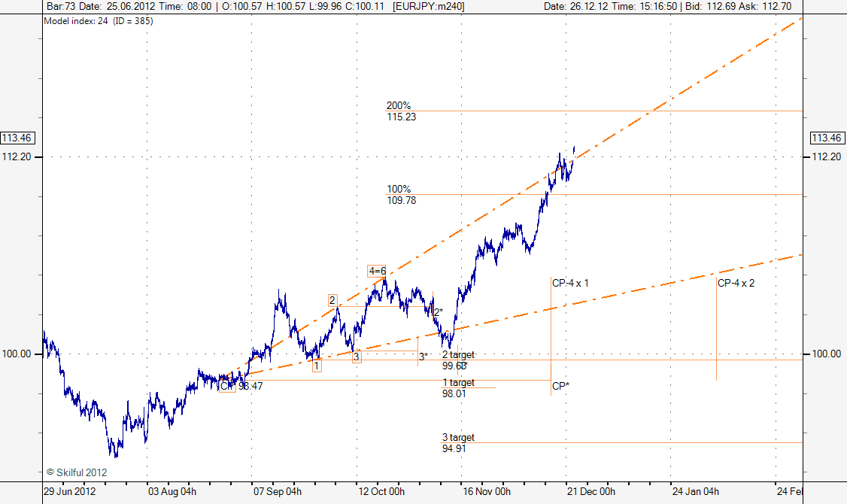Select the 3 target label at 94.91

(x=458, y=443)
